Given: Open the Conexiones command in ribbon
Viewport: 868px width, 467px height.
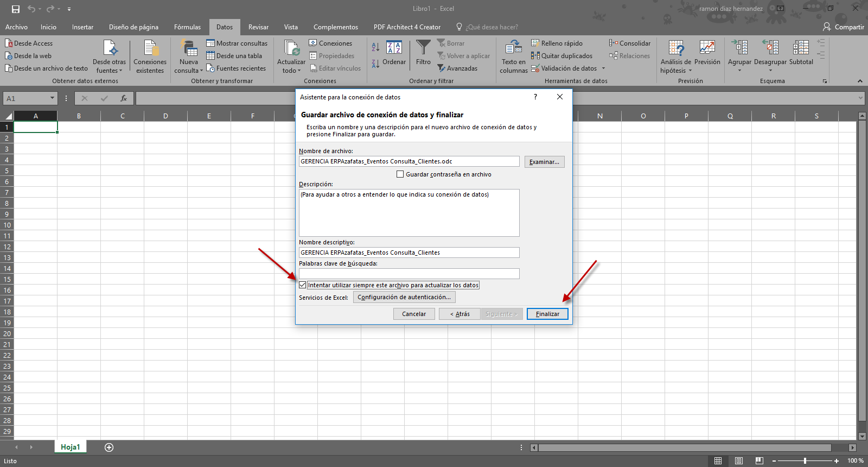Looking at the screenshot, I should pyautogui.click(x=330, y=43).
